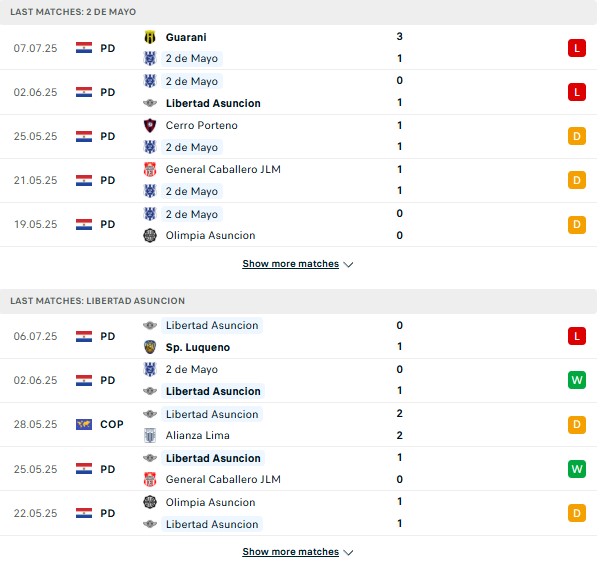Click the red L badge for Guarani match
The width and height of the screenshot is (600, 569).
coord(577,48)
